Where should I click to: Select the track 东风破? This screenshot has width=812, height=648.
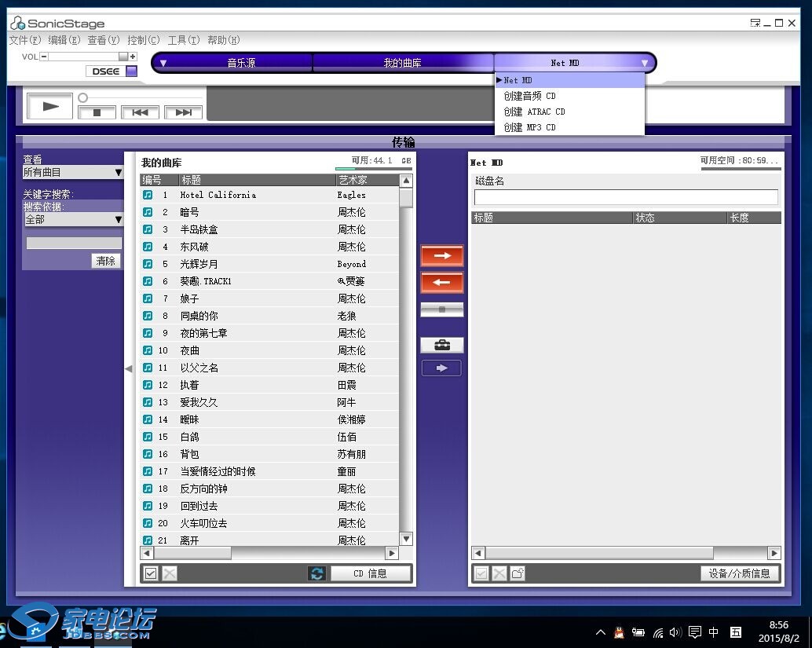pos(269,247)
